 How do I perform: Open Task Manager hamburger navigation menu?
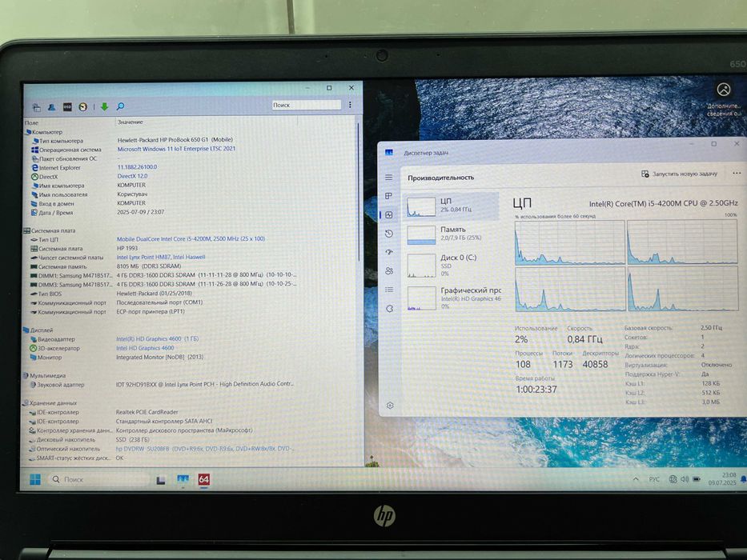[x=389, y=177]
